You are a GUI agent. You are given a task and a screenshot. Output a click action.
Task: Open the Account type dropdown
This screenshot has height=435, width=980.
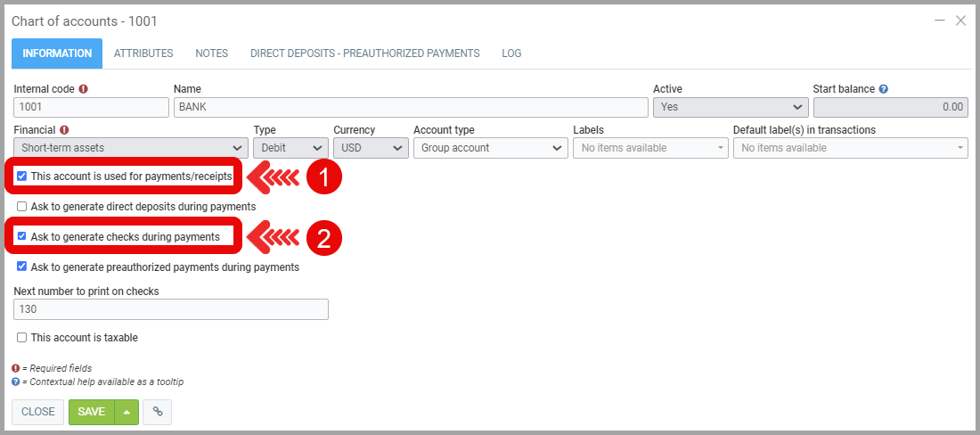(490, 148)
